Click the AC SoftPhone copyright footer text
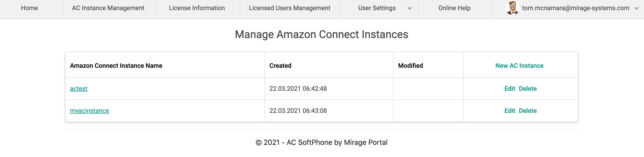644x157 pixels. [321, 142]
